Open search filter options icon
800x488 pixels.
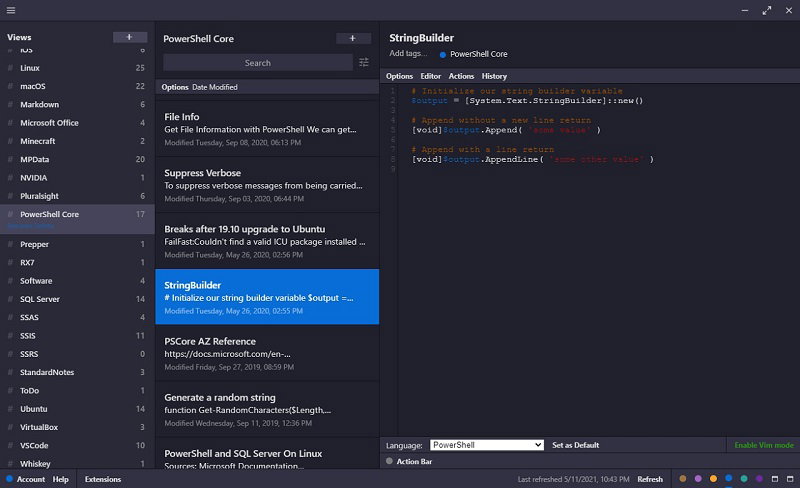[x=364, y=63]
